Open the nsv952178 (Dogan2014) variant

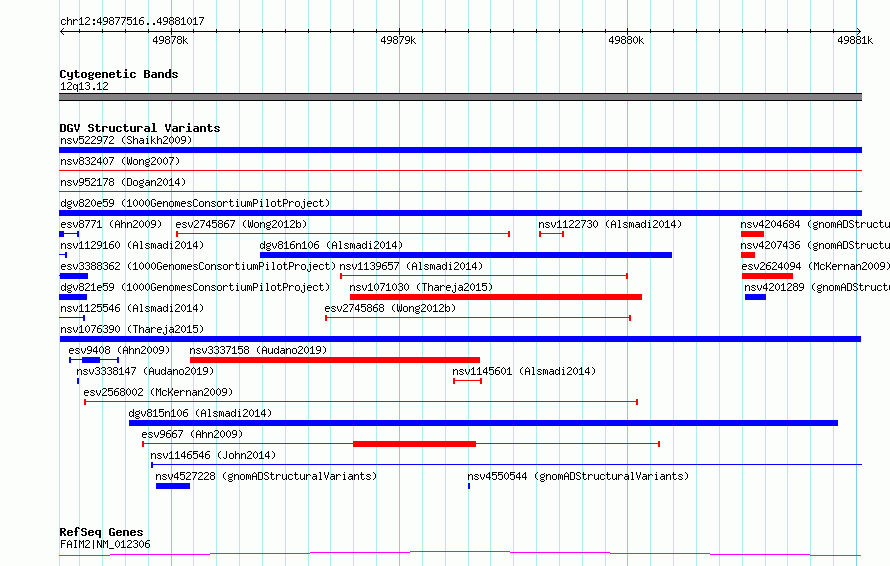pyautogui.click(x=123, y=182)
